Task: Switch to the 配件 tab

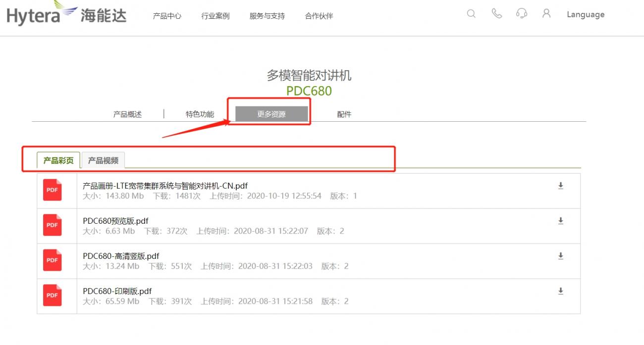Action: [x=344, y=113]
